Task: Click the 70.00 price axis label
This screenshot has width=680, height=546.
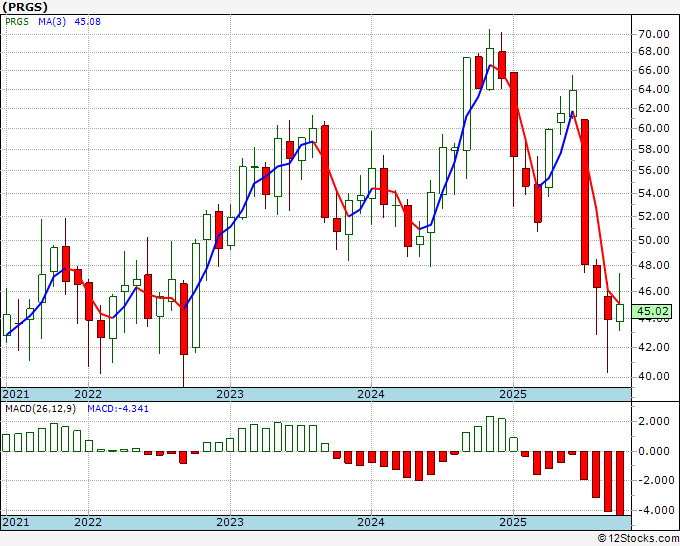Action: click(x=654, y=34)
